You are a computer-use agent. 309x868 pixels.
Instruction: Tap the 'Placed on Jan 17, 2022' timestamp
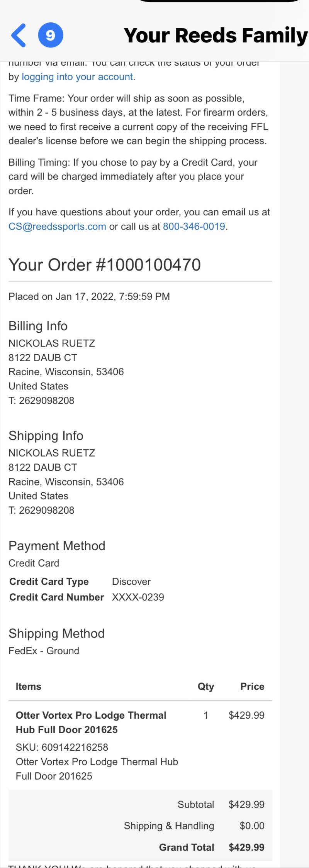click(x=89, y=296)
